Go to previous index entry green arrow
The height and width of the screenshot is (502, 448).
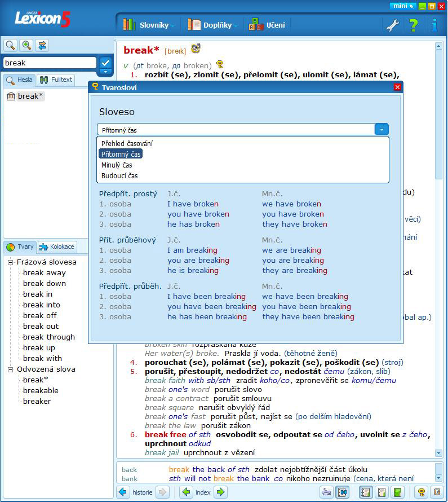click(x=186, y=492)
